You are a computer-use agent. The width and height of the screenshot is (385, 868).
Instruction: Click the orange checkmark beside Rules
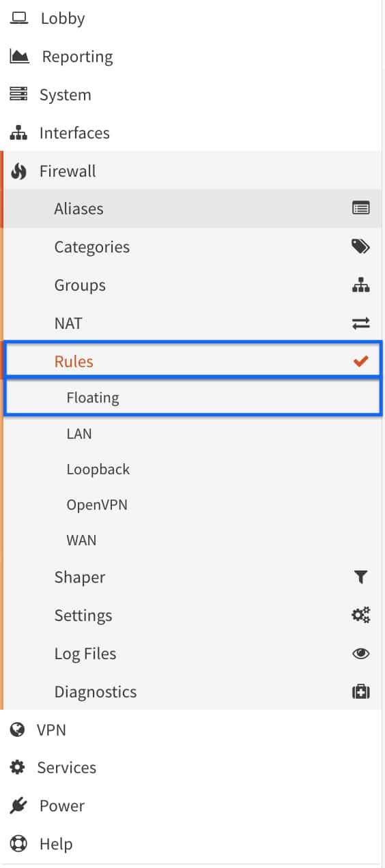click(x=360, y=362)
